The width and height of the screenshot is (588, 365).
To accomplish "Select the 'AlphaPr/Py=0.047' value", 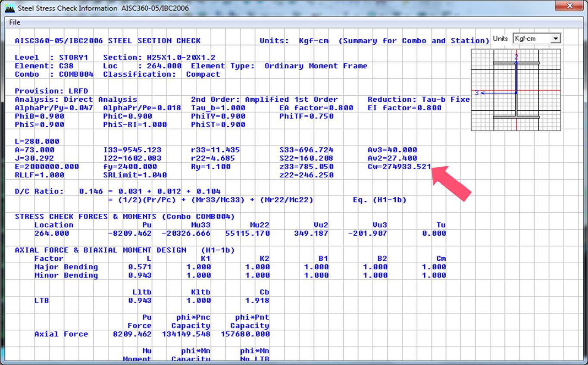I will coord(54,108).
